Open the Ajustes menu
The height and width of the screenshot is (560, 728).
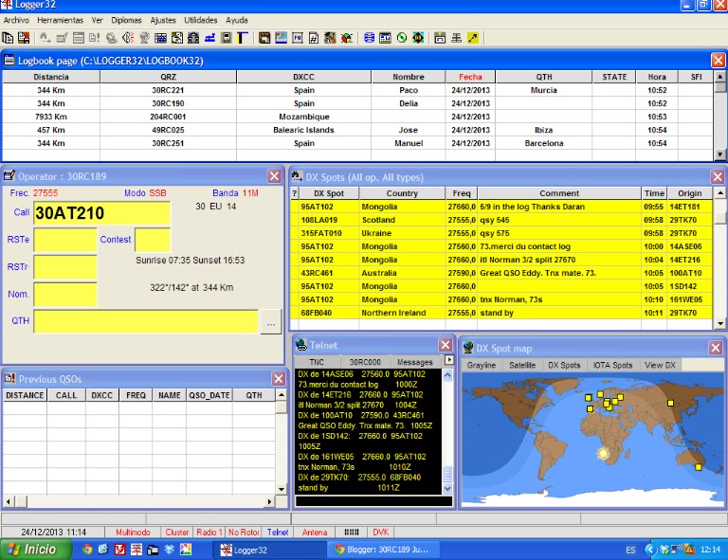(x=163, y=20)
